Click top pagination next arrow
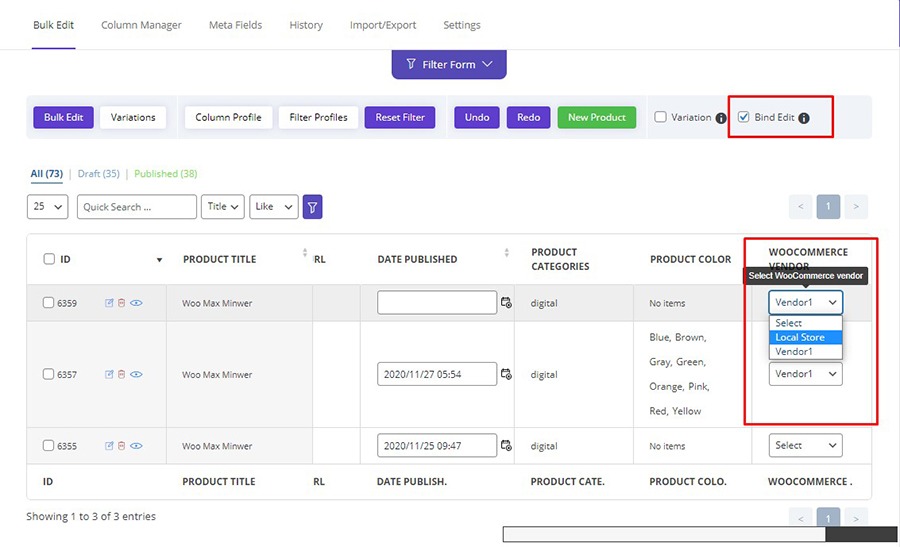This screenshot has height=547, width=900. click(x=856, y=207)
